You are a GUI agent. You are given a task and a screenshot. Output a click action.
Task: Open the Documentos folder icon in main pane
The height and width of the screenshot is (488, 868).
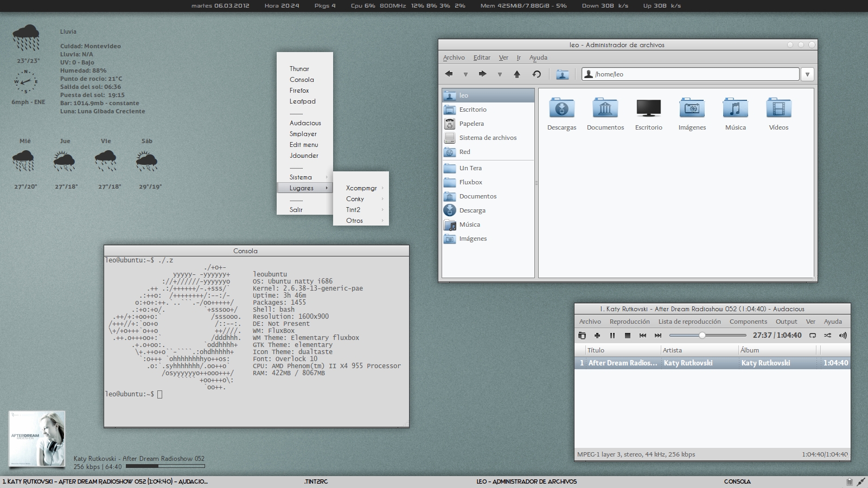pyautogui.click(x=605, y=114)
